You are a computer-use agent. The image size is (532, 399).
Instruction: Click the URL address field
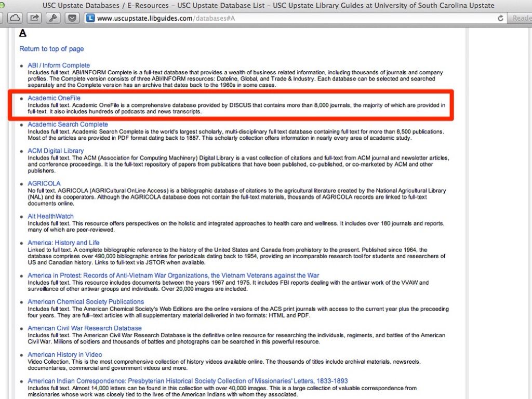click(291, 18)
